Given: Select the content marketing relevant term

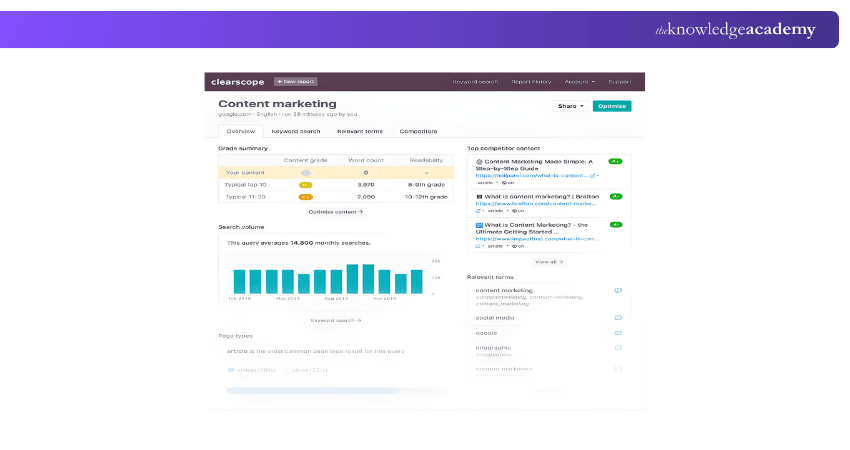Looking at the screenshot, I should tap(504, 291).
